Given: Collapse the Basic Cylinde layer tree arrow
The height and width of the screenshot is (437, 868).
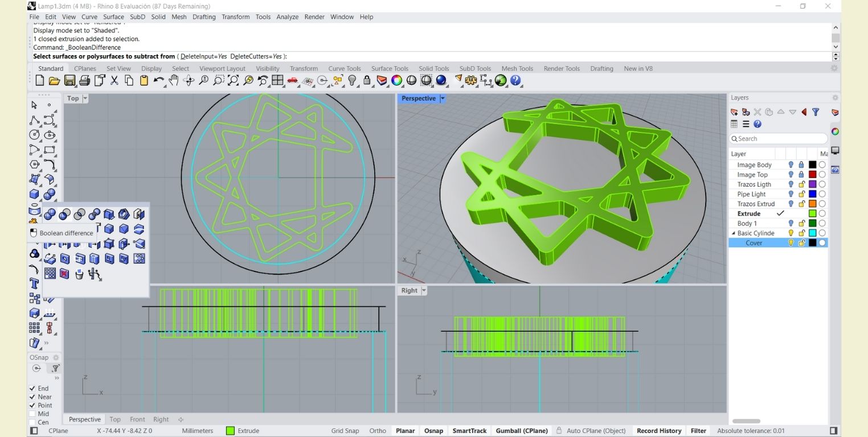Looking at the screenshot, I should click(x=734, y=233).
